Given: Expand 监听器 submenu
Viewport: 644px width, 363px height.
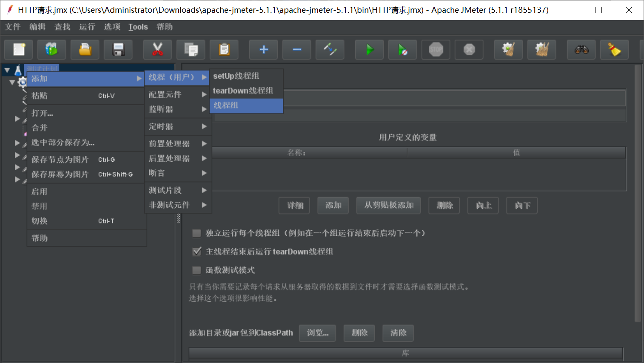Looking at the screenshot, I should (178, 109).
